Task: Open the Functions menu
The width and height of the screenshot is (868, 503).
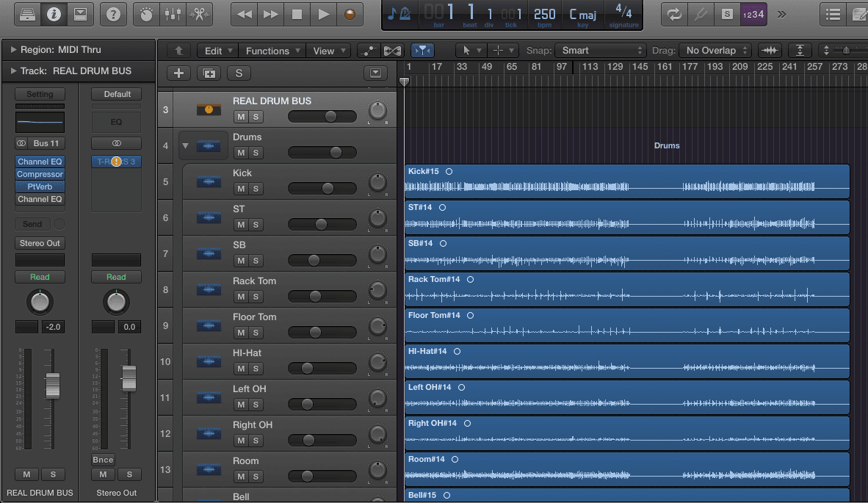Action: 272,51
